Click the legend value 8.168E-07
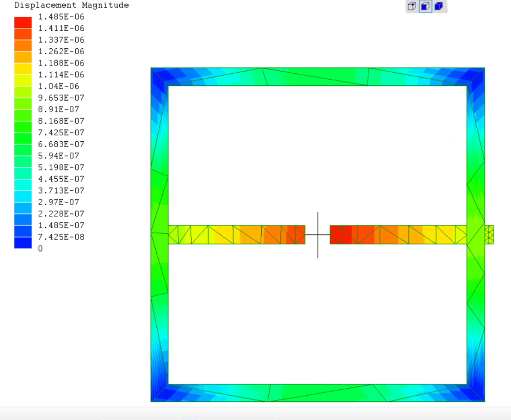Screen dimensions: 511x420 61,121
